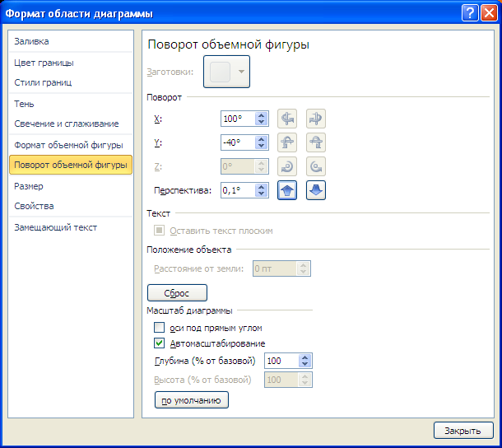Open the help question mark button

pos(470,13)
